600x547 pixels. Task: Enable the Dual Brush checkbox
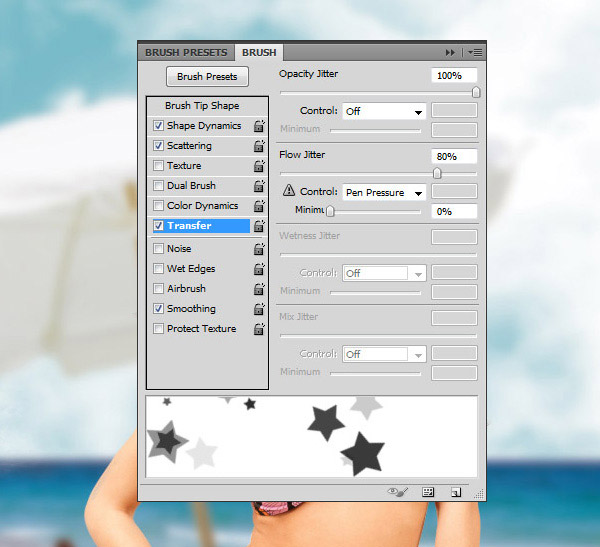pos(158,186)
